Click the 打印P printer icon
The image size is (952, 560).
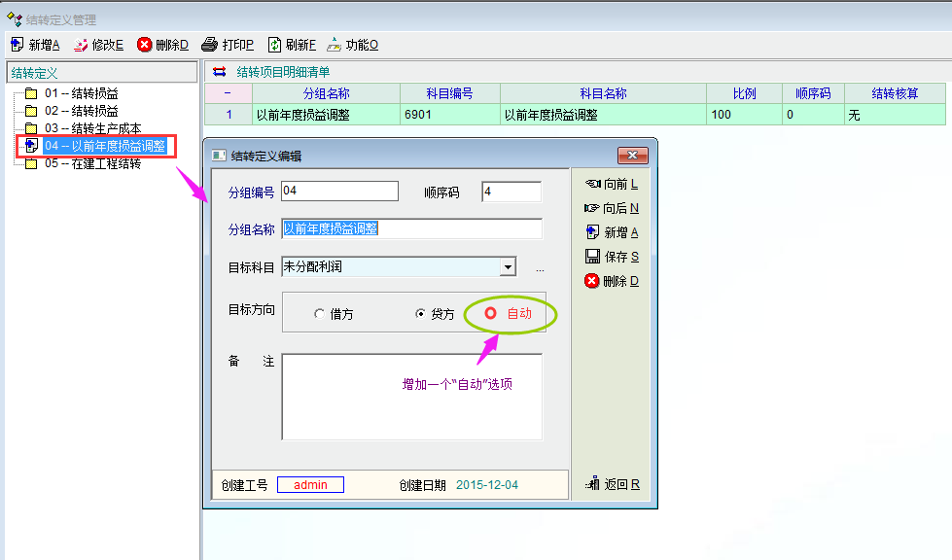click(209, 45)
